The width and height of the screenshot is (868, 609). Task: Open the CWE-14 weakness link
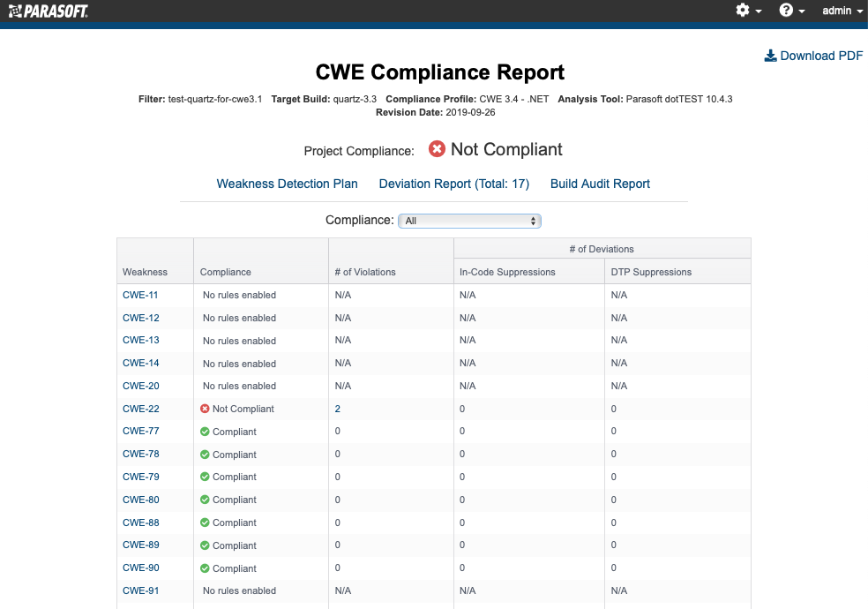(x=140, y=363)
